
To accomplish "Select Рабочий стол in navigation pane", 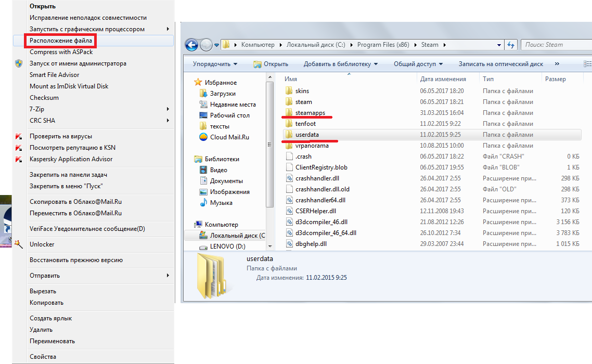I will [229, 115].
